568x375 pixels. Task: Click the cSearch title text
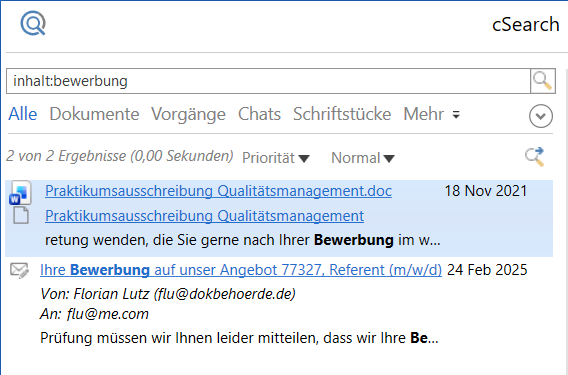coord(526,25)
